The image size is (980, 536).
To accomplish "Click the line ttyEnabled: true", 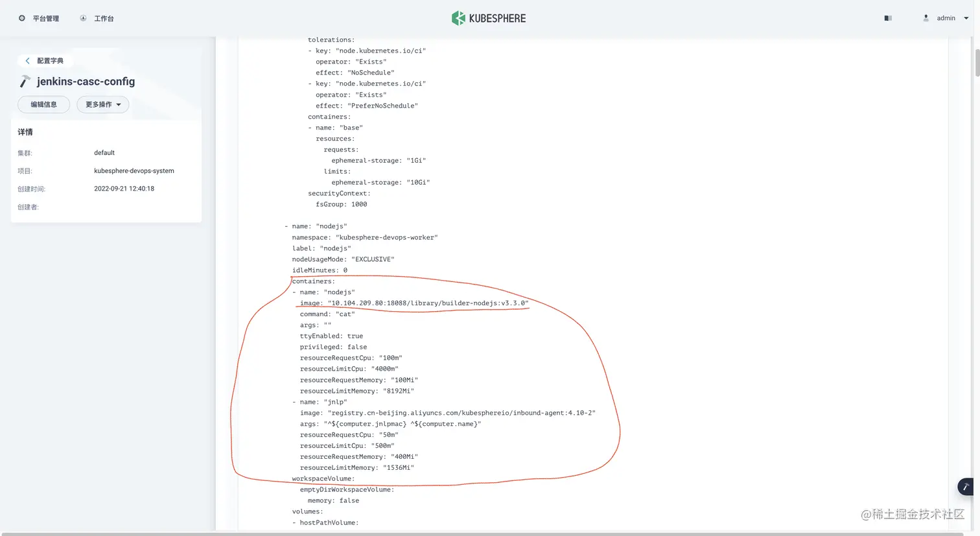I will (x=331, y=336).
